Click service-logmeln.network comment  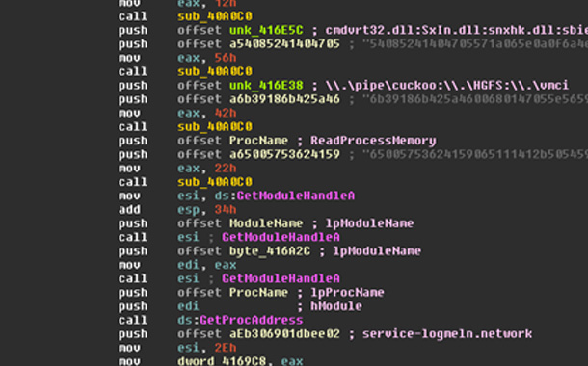(447, 334)
